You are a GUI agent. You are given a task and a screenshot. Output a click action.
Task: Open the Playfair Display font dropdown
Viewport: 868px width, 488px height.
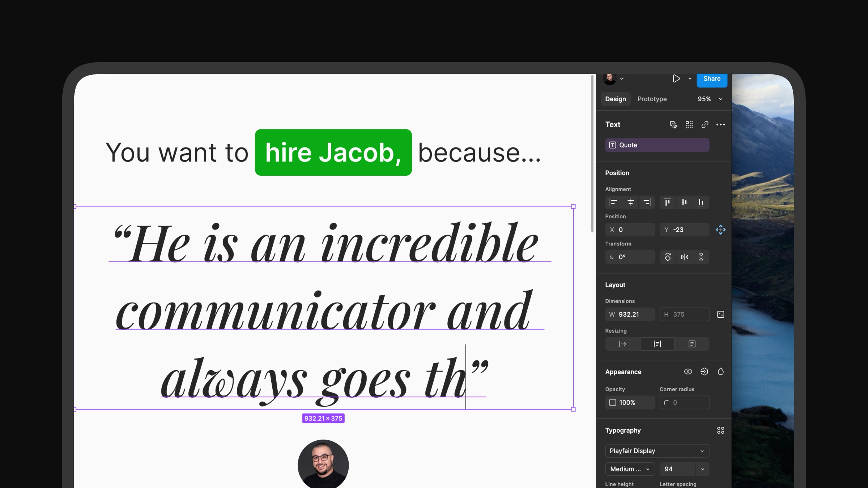[x=657, y=451]
